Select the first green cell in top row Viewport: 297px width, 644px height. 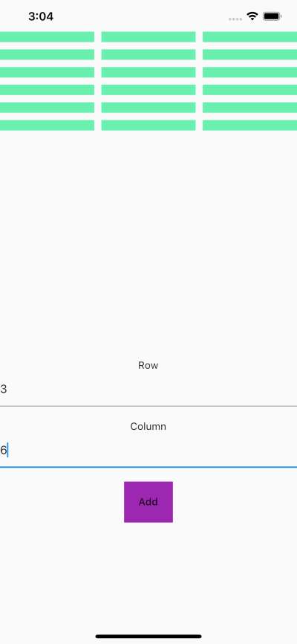(48, 36)
